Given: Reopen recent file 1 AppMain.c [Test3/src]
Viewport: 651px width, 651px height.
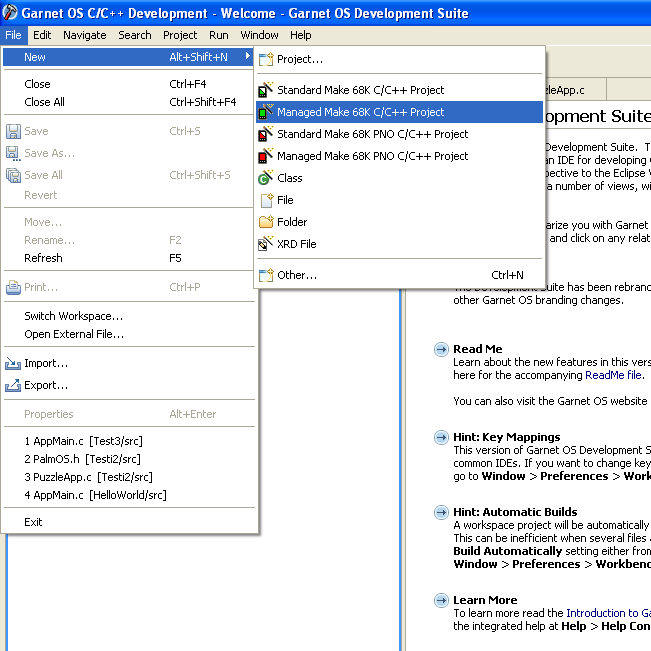Looking at the screenshot, I should 128,441.
